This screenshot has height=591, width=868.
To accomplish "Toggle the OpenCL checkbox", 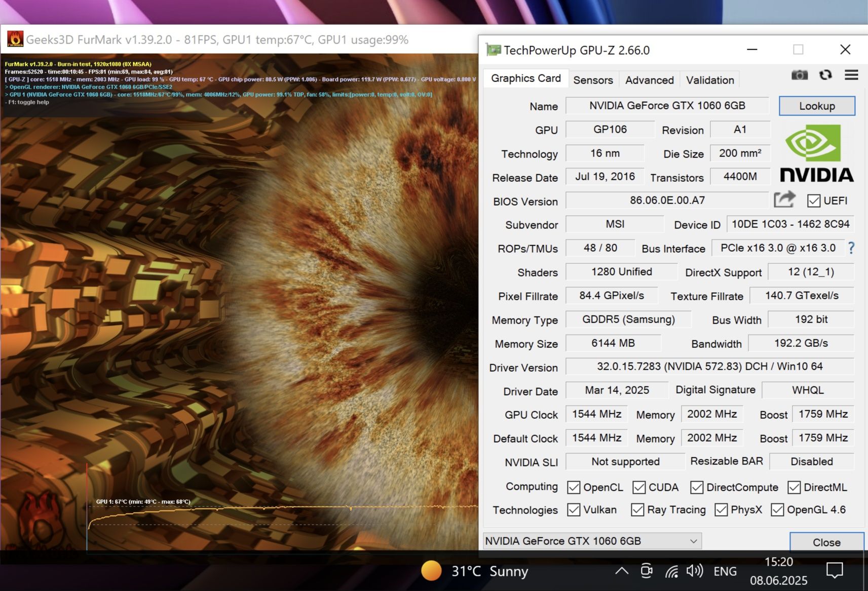I will point(574,487).
